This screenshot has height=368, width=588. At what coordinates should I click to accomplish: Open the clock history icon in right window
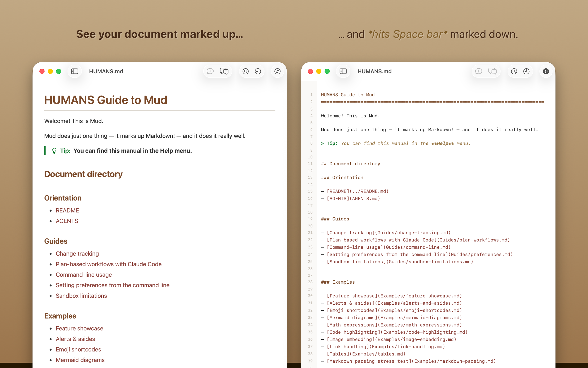click(x=526, y=71)
